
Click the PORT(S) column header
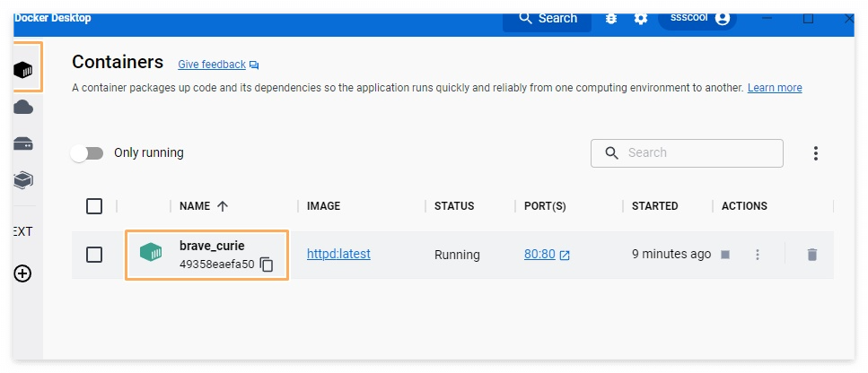pyautogui.click(x=545, y=206)
